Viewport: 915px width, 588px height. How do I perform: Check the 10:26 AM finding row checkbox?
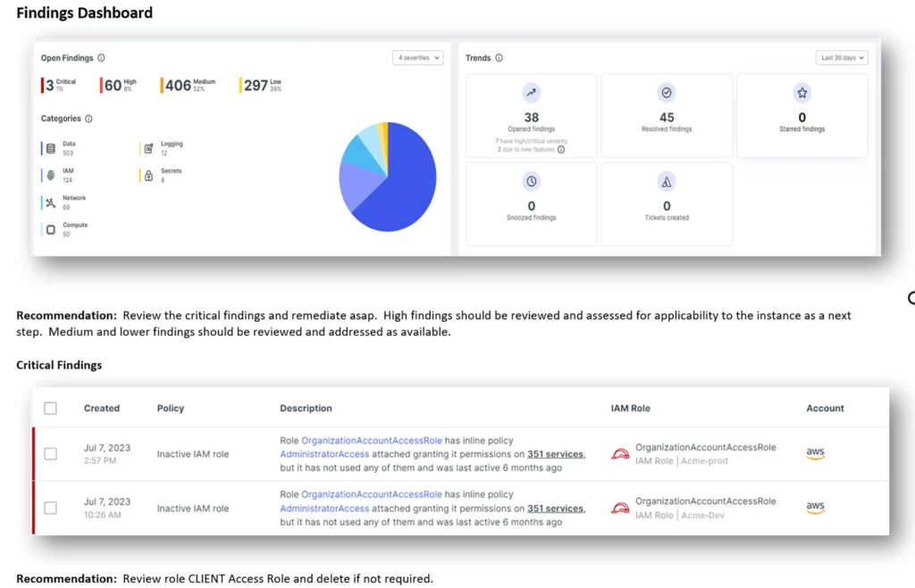[51, 508]
